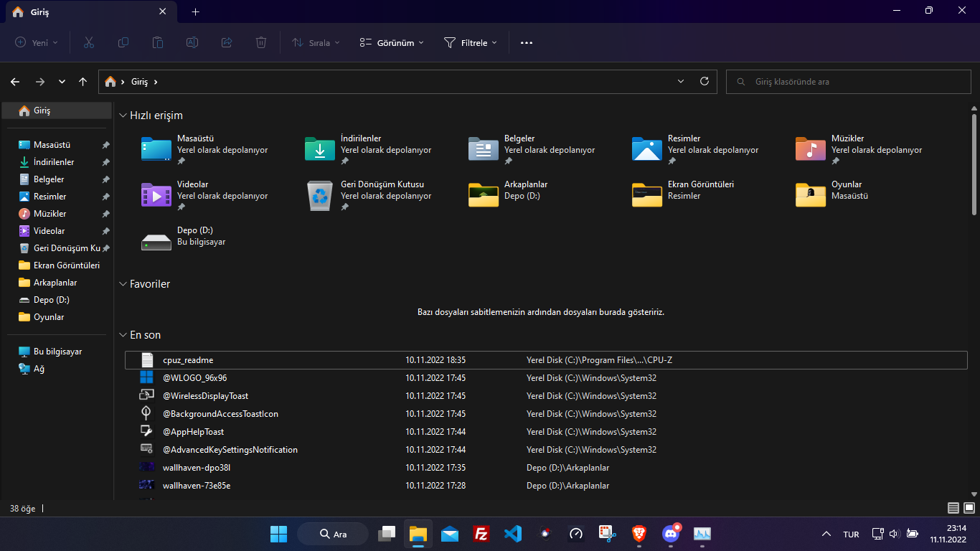
Task: Open the cpuz_readme recent file
Action: point(188,360)
